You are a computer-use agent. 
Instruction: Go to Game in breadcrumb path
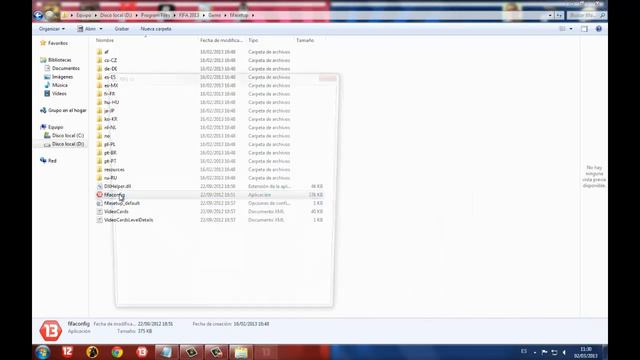(x=214, y=15)
